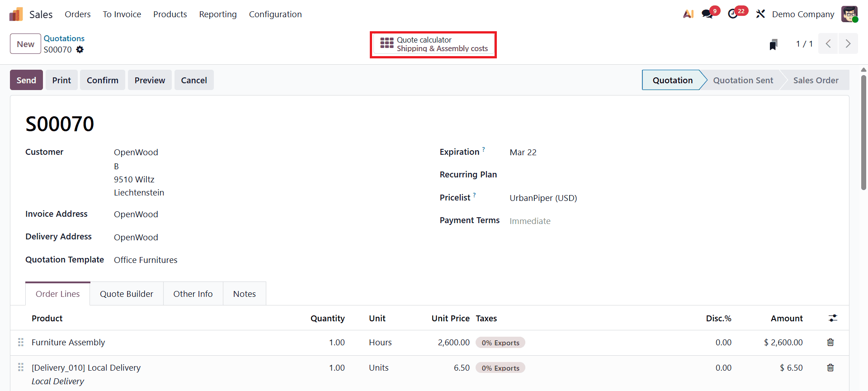
Task: Click the Send button
Action: 26,80
